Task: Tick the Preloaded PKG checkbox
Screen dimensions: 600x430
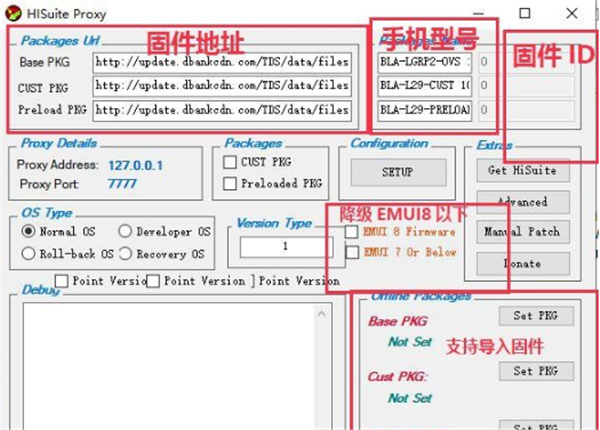Action: (x=231, y=183)
